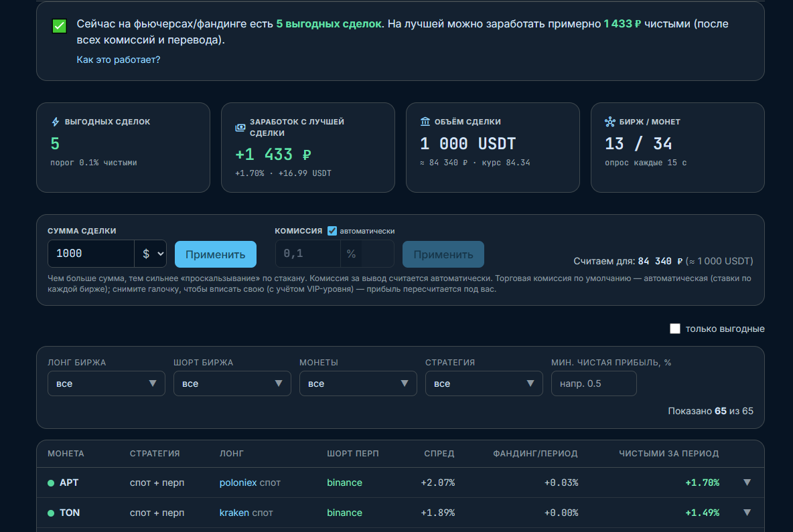Focus the МИН. ЧИСТАЯ ПРИБЫЛЬ input field

tap(593, 383)
